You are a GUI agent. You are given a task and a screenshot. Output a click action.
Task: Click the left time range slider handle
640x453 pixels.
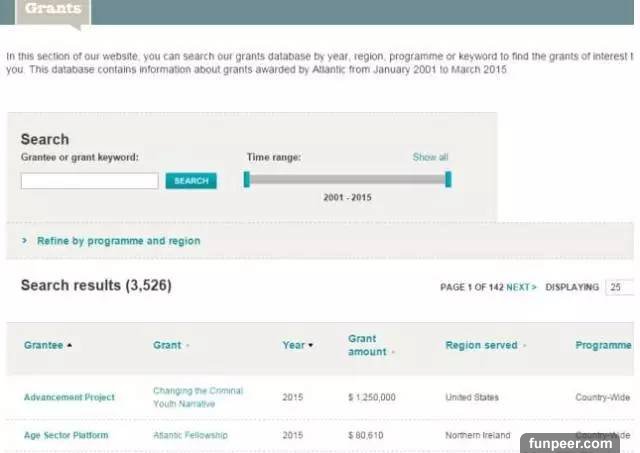247,179
